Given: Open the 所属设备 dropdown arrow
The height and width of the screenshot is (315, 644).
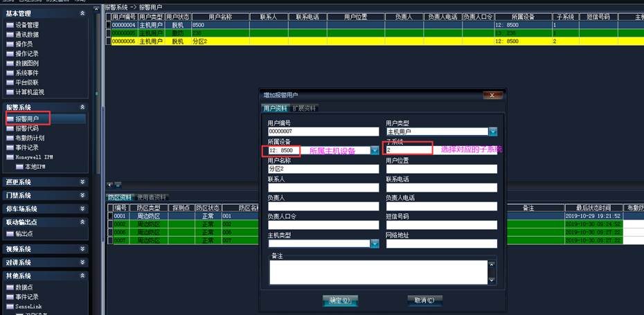Looking at the screenshot, I should (x=375, y=150).
